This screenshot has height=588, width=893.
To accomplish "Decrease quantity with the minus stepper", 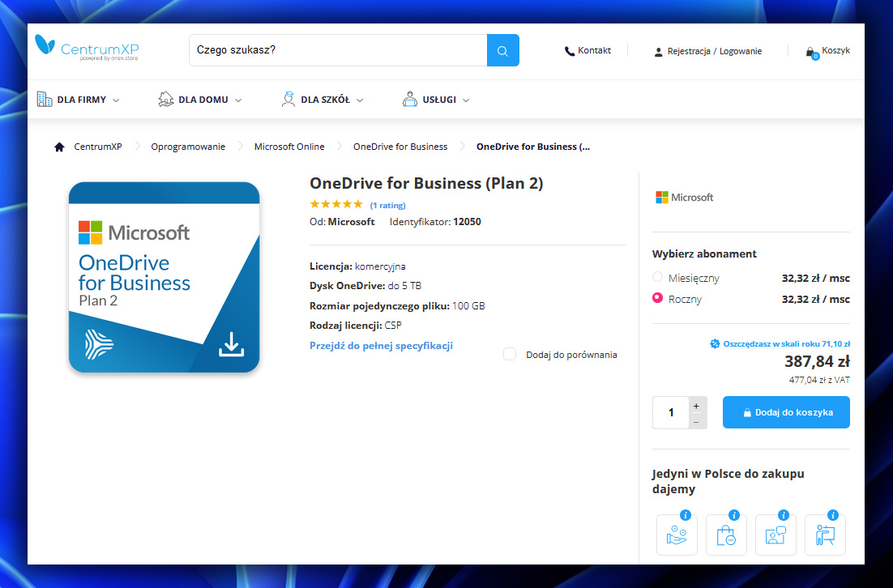I will coord(696,422).
